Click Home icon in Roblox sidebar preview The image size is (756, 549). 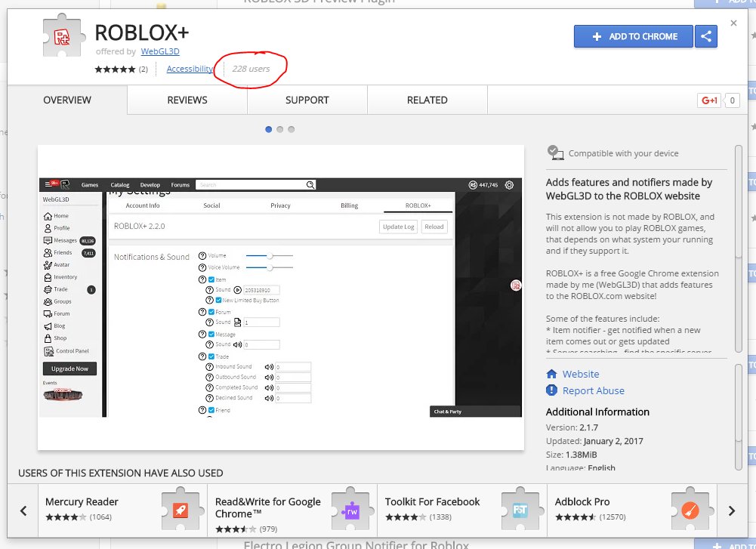coord(48,215)
